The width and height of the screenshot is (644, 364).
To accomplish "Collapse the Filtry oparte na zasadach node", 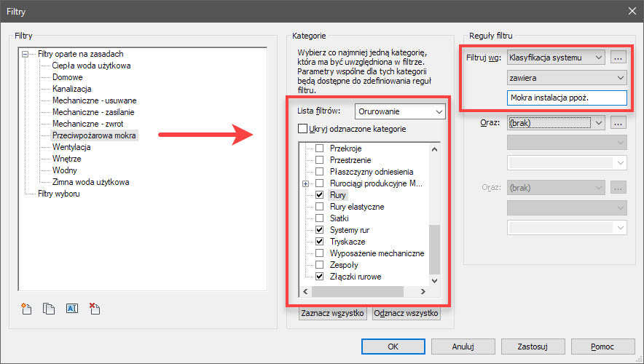I will (x=26, y=54).
